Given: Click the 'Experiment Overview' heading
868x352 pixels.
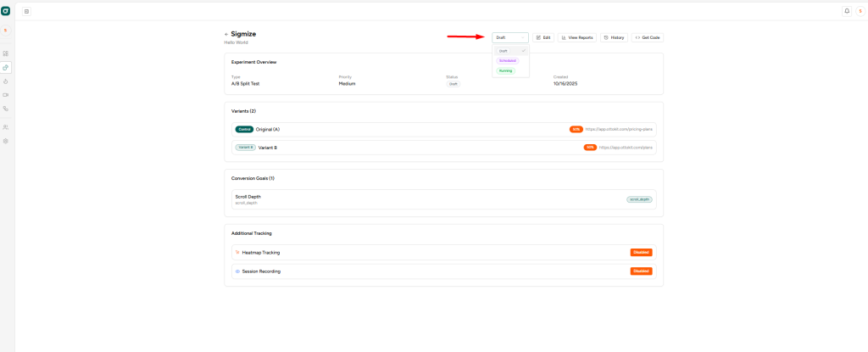Looking at the screenshot, I should (x=254, y=62).
